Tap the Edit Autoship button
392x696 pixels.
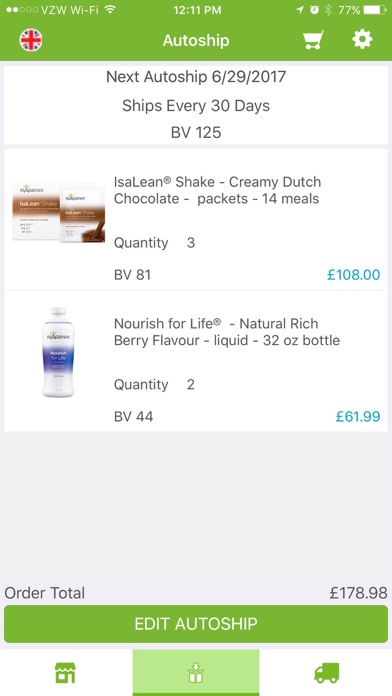point(196,624)
